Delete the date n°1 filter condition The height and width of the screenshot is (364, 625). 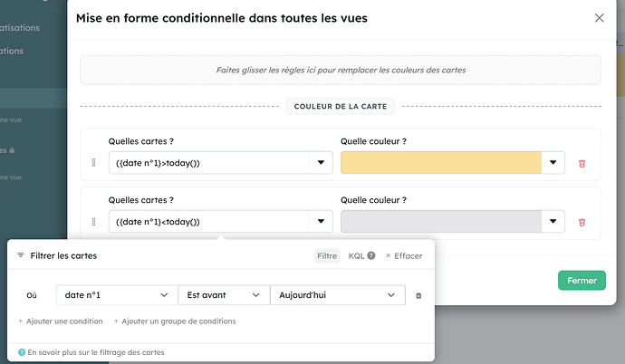(418, 295)
